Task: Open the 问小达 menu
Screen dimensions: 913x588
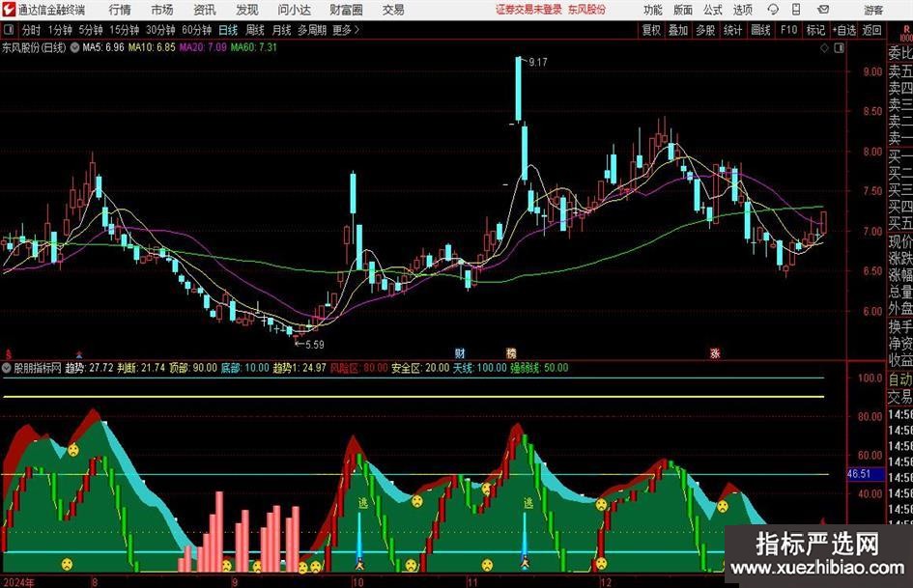Action: pos(294,10)
